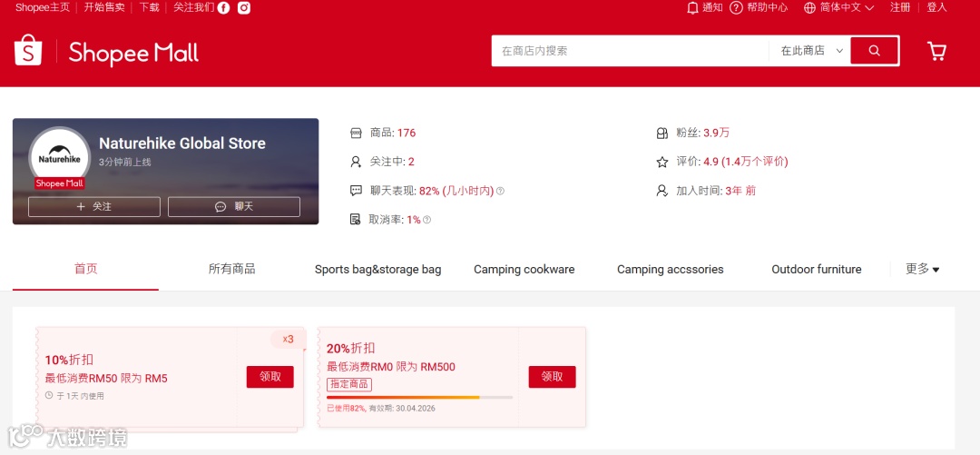The height and width of the screenshot is (455, 980).
Task: Click cancellation rate info question icon
Action: 426,220
